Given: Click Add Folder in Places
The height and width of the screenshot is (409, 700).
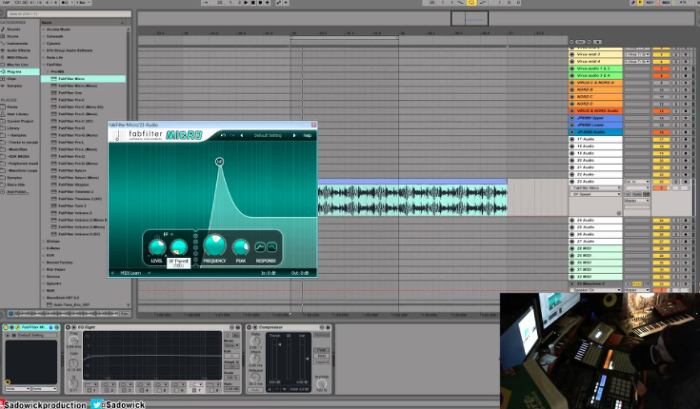Looking at the screenshot, I should pyautogui.click(x=18, y=192).
